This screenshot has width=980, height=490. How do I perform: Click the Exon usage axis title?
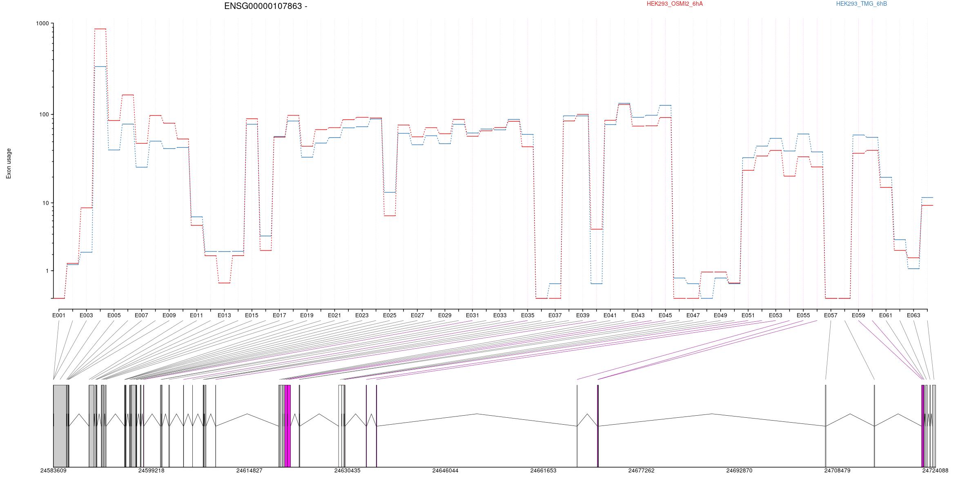point(9,163)
